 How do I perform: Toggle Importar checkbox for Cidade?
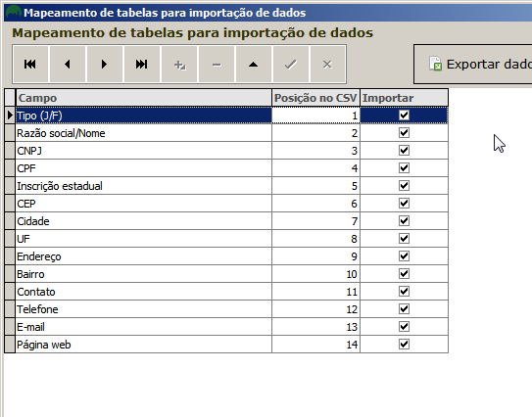coord(404,221)
